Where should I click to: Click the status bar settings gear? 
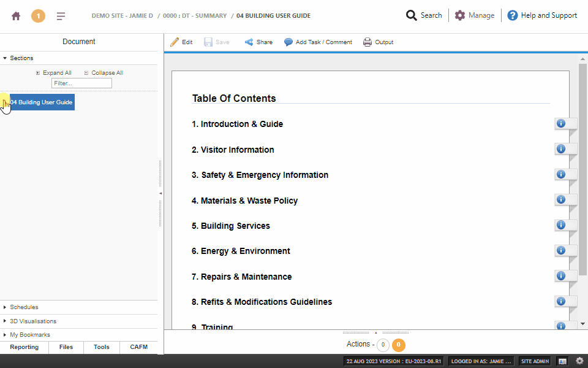[579, 361]
